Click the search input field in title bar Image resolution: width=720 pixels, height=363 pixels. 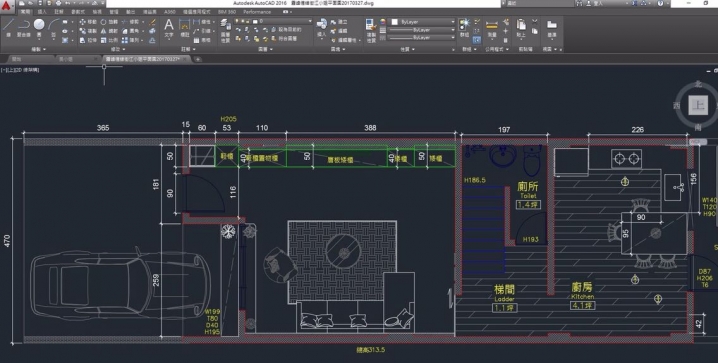(537, 3)
